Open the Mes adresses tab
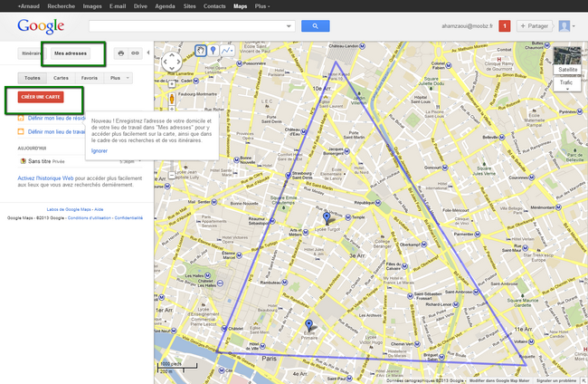The height and width of the screenshot is (384, 588). point(71,53)
